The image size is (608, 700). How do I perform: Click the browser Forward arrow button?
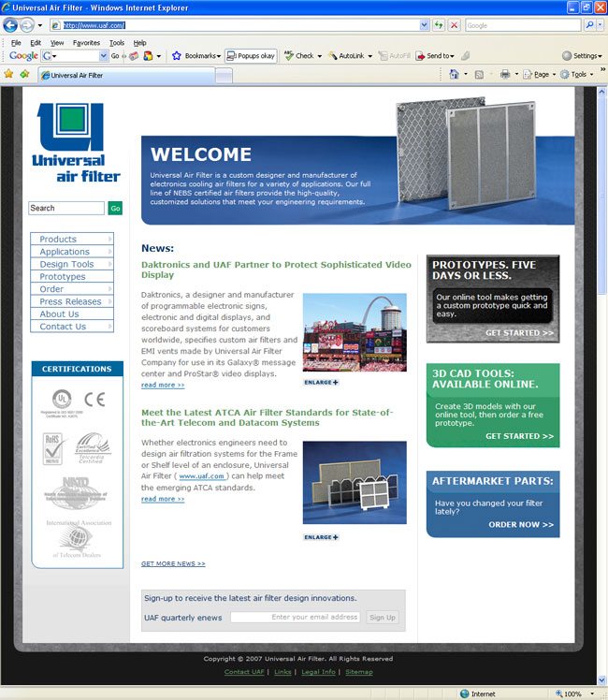click(27, 25)
